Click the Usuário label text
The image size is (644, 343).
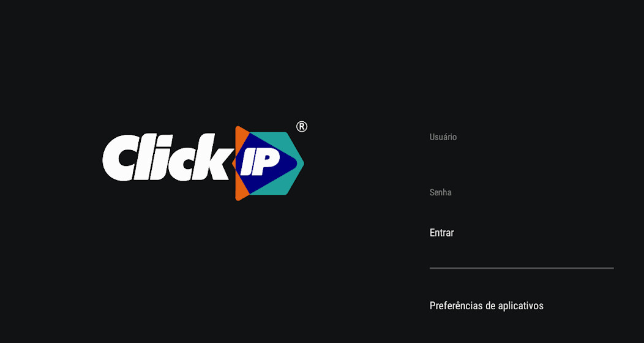(443, 137)
